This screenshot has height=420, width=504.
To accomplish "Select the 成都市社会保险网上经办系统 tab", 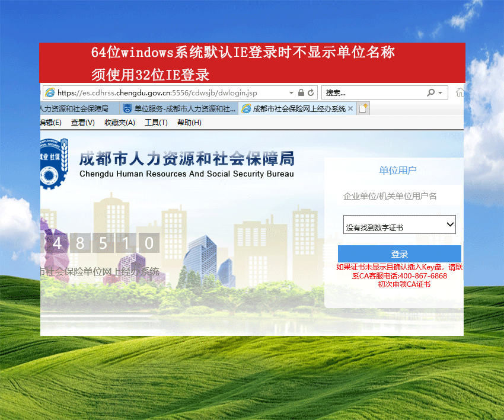I will click(x=297, y=108).
